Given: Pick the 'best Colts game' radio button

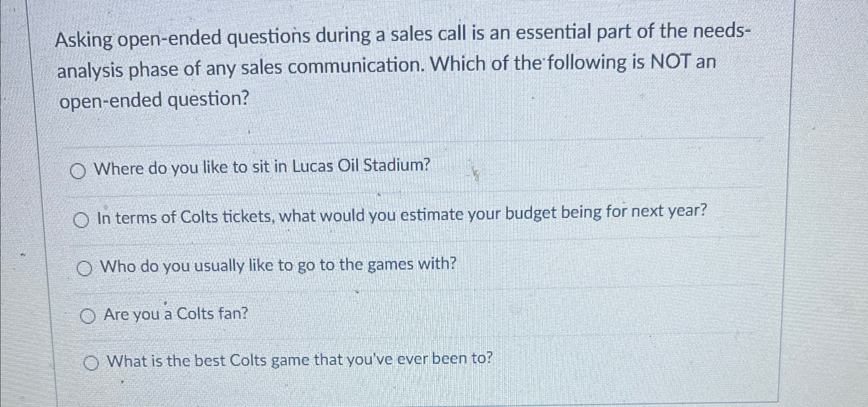Looking at the screenshot, I should pos(91,363).
